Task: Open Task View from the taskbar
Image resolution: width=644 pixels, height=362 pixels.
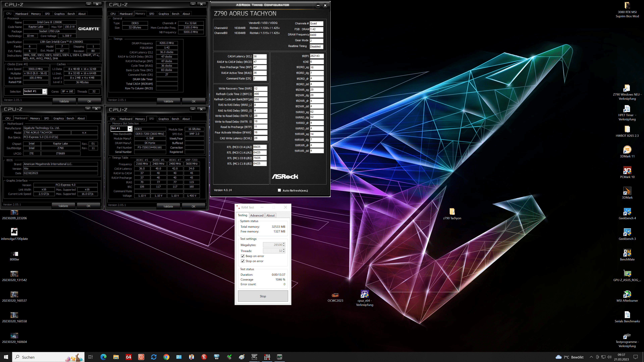Action: pyautogui.click(x=91, y=357)
